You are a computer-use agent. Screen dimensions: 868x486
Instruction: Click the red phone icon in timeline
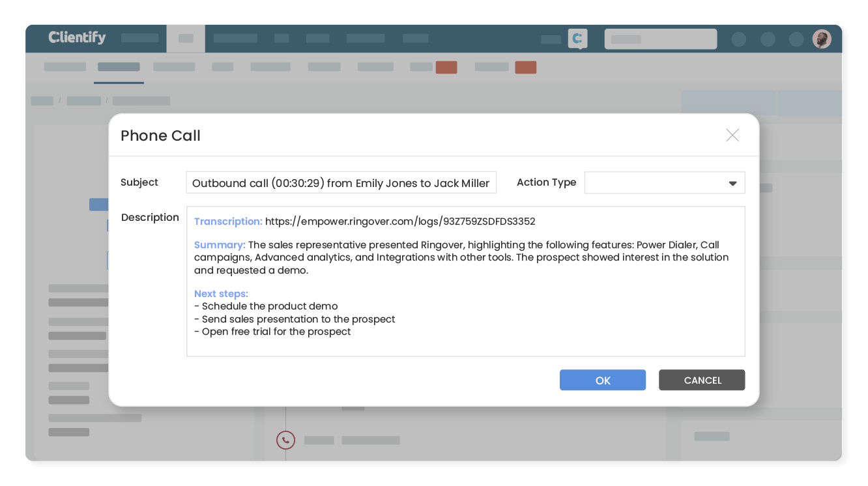point(285,440)
